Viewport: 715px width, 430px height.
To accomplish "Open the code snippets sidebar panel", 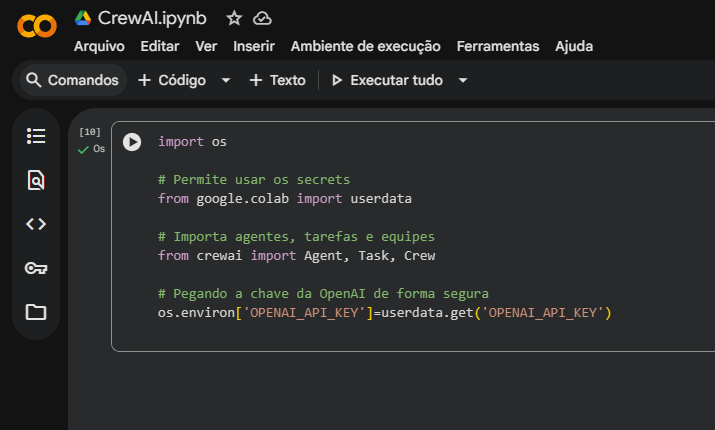I will 36,224.
